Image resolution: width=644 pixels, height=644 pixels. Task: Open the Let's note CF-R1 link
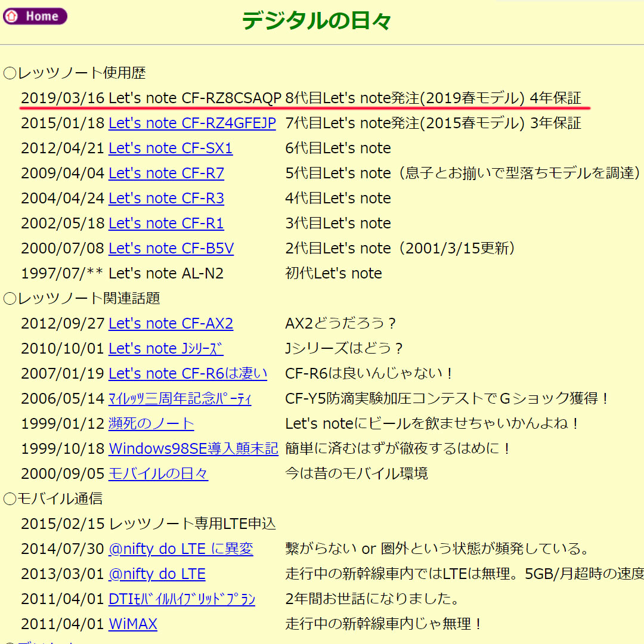click(166, 224)
